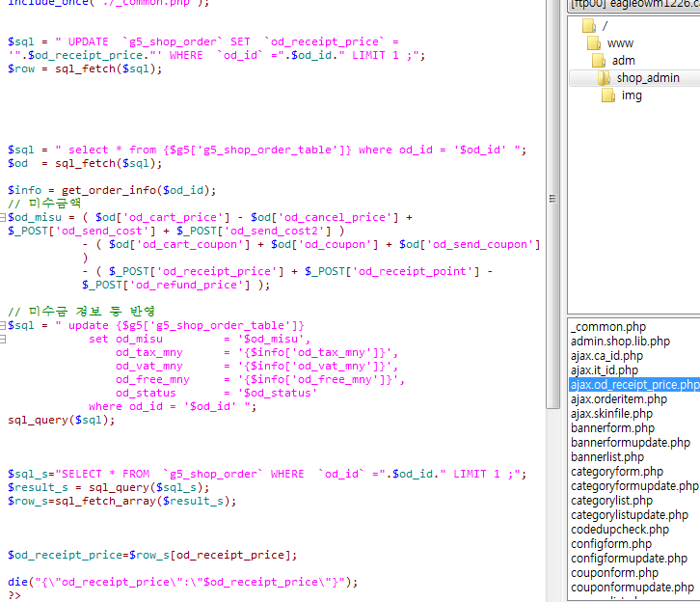Click the code editor vertical scrollbar
Screen dimensions: 700x602
click(x=553, y=289)
